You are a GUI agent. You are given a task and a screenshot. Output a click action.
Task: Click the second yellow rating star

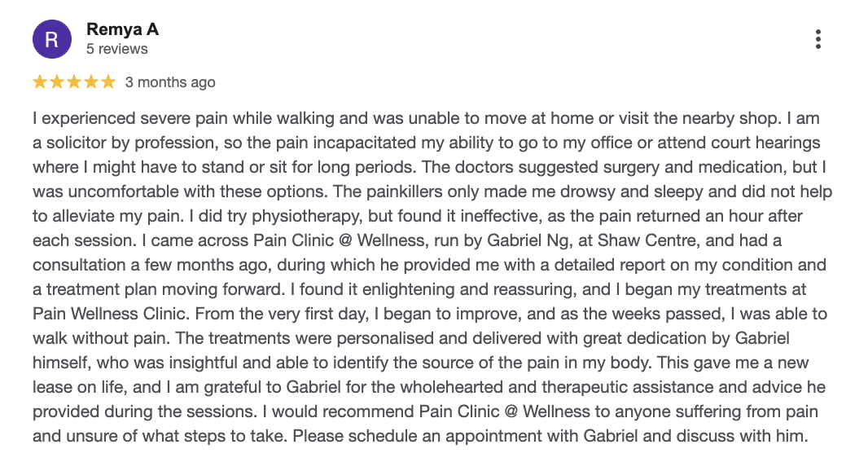coord(57,81)
